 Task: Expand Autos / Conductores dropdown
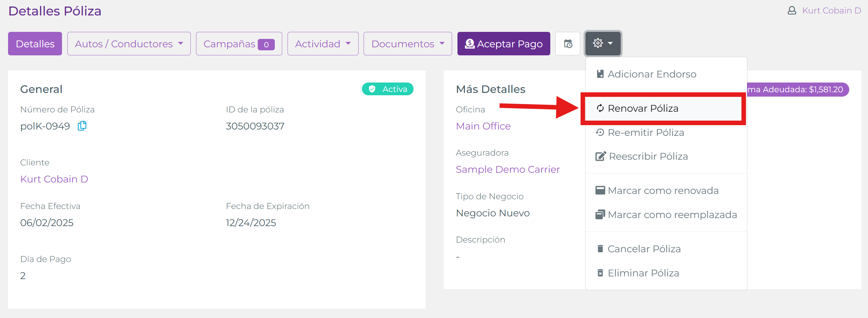pyautogui.click(x=129, y=44)
